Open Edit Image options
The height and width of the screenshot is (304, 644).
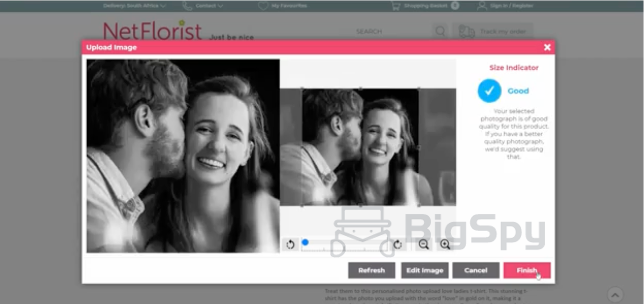pos(425,270)
